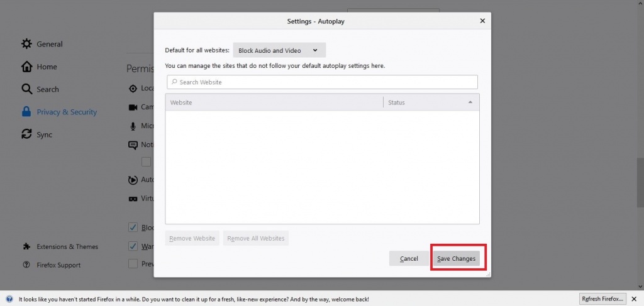Open Default for all websites dropdown
This screenshot has height=306, width=644.
(279, 50)
